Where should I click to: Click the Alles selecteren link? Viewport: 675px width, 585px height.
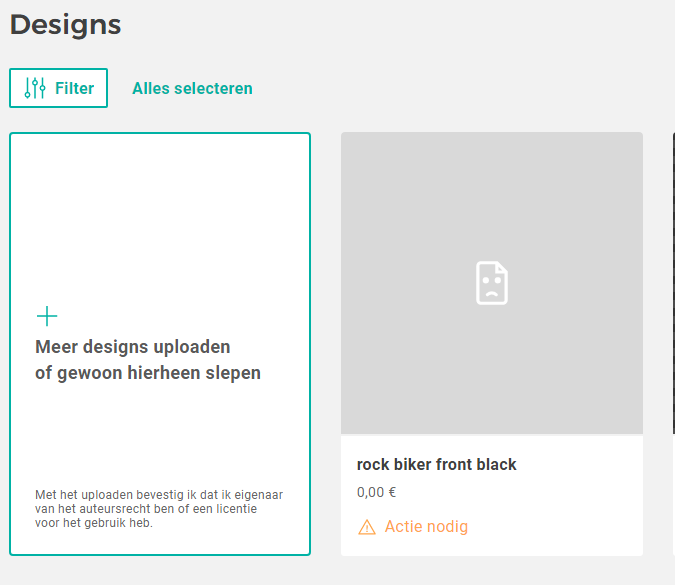click(192, 88)
